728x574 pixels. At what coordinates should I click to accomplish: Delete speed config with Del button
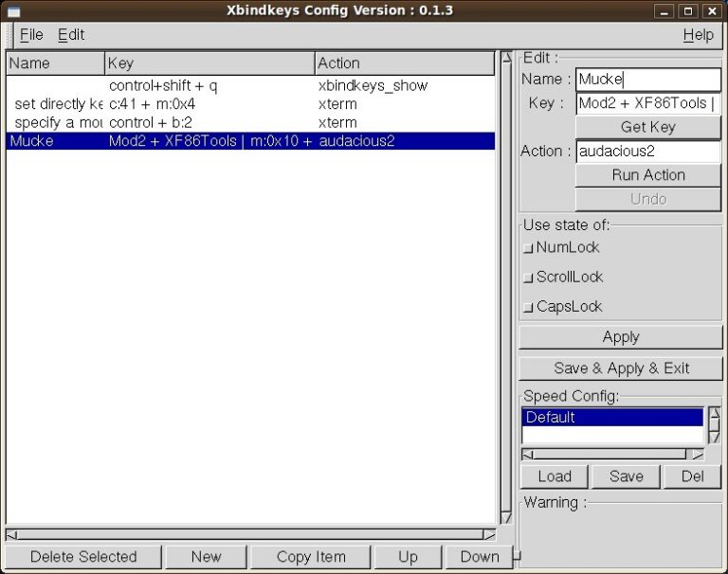click(692, 476)
